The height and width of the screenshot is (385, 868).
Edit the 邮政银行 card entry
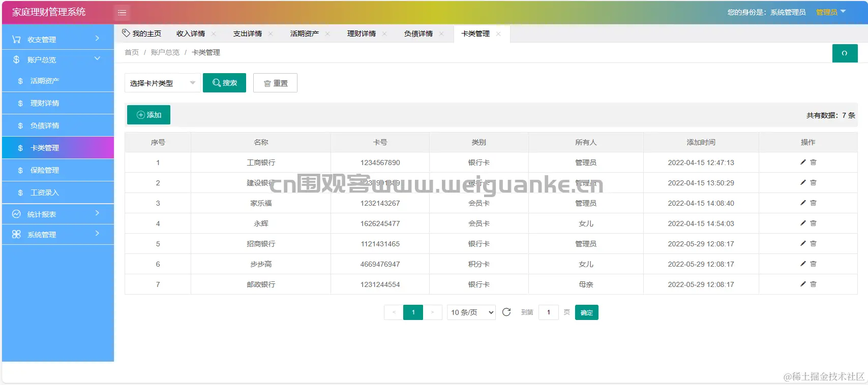[x=803, y=284]
